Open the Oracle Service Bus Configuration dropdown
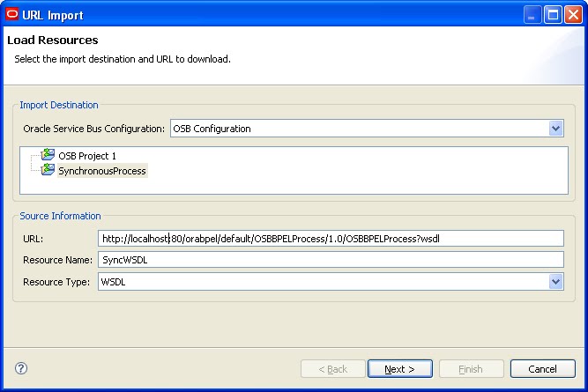The height and width of the screenshot is (392, 588). 555,129
